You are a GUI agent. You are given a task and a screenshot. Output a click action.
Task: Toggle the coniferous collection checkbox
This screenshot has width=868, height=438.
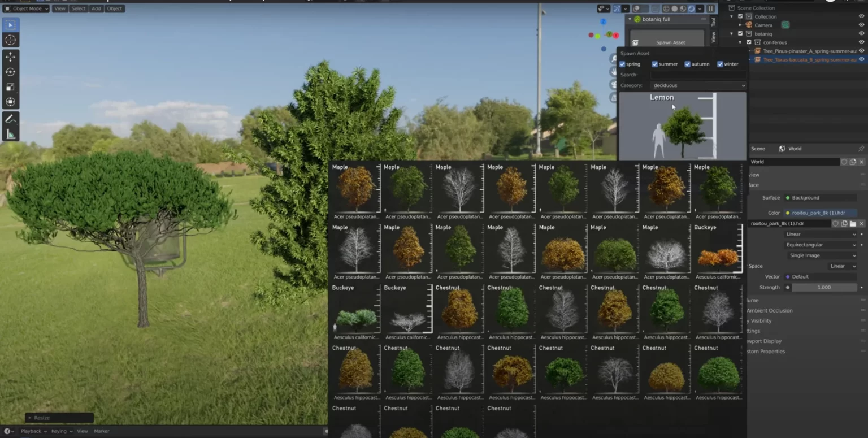click(x=749, y=42)
